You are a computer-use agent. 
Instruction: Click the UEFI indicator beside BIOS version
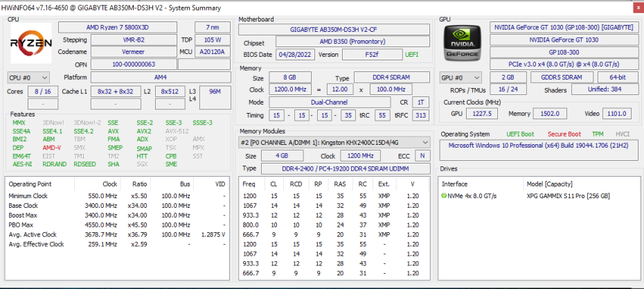[411, 54]
